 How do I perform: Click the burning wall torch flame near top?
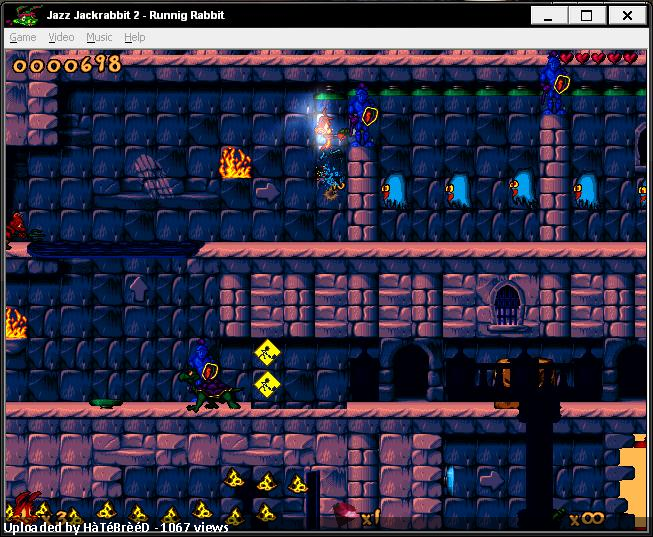tap(235, 162)
